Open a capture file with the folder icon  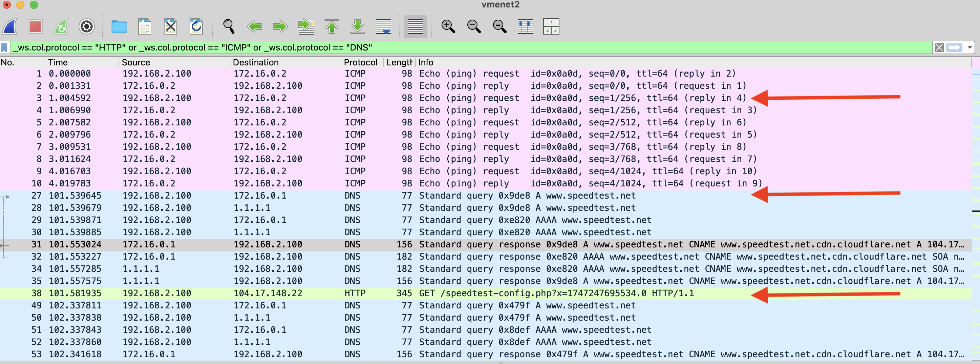pyautogui.click(x=119, y=27)
